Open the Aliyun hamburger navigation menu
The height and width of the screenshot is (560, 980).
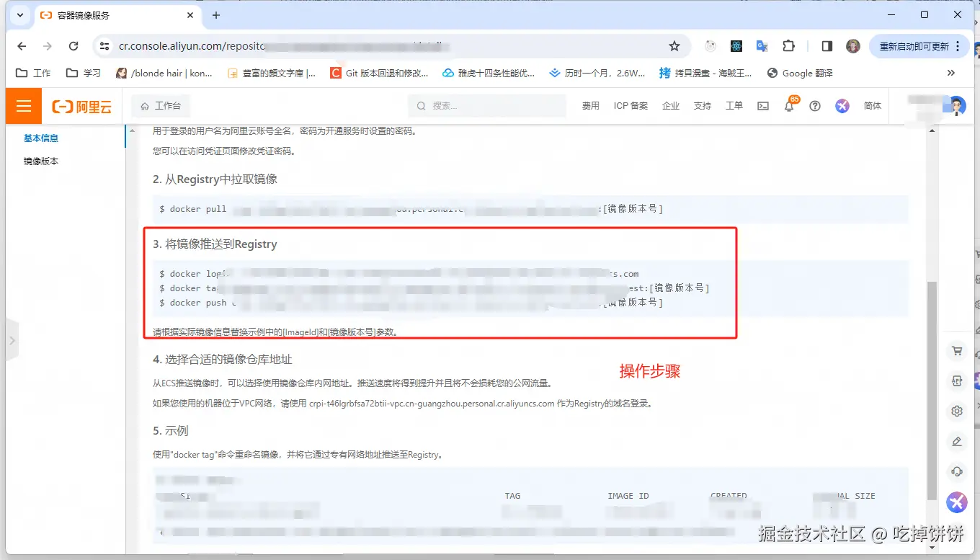pos(24,106)
